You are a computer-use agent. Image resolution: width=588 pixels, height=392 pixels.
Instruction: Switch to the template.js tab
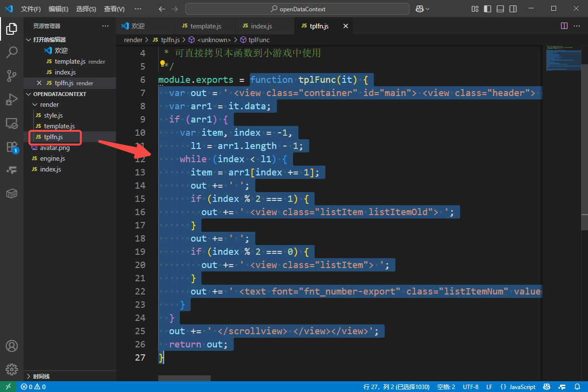205,26
